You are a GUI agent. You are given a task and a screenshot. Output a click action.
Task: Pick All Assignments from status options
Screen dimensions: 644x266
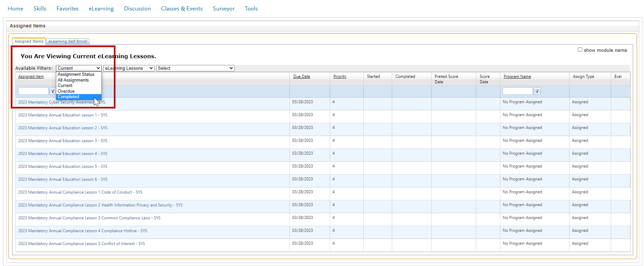tap(73, 80)
